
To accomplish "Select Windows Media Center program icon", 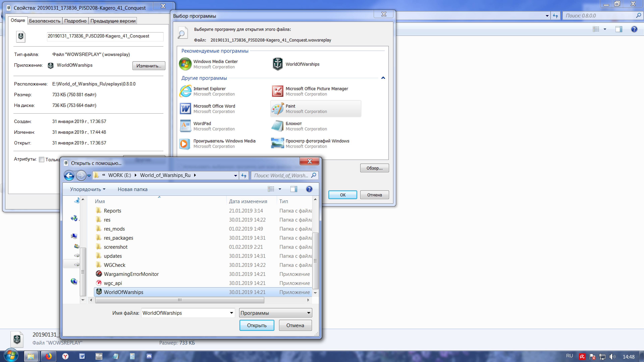I will coord(185,64).
